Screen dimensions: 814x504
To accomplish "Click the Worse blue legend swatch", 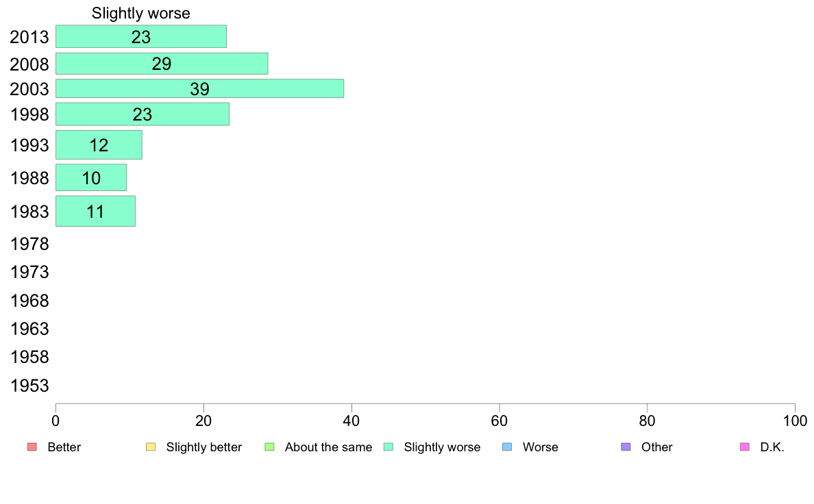I will coord(507,447).
